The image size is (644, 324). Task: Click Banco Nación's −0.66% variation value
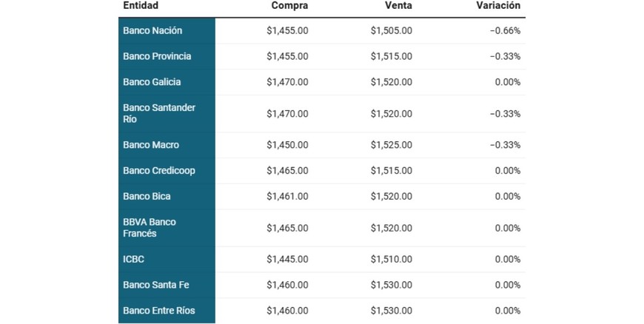point(505,31)
